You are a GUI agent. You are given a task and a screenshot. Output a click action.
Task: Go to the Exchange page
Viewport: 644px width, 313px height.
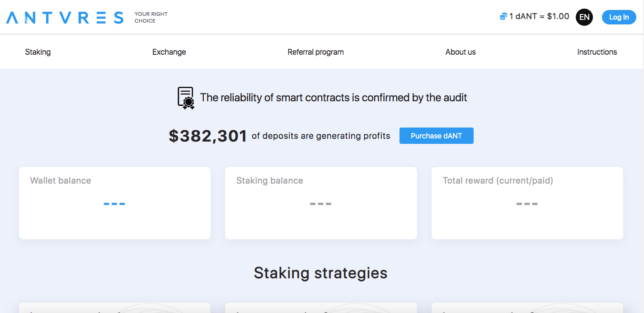coord(169,52)
